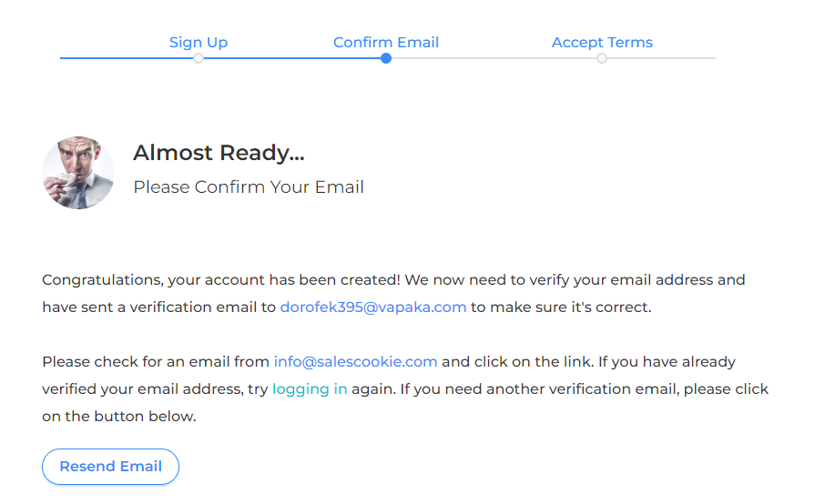This screenshot has width=825, height=504.
Task: Click the Resend Email button
Action: (x=110, y=467)
